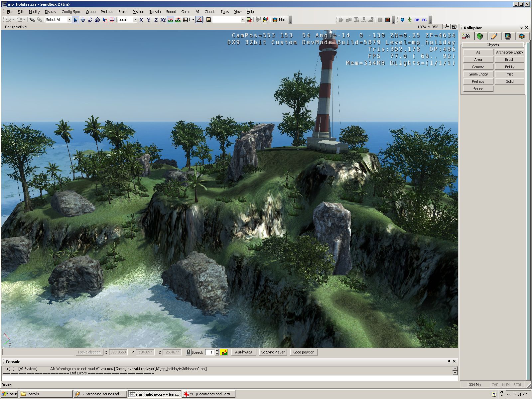Click the Sound object button
Image resolution: width=532 pixels, height=399 pixels.
pos(478,89)
